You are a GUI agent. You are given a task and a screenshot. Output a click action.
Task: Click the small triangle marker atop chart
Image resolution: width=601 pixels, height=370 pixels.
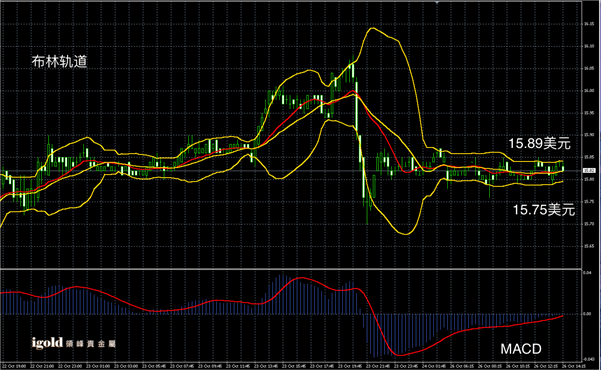pos(437,2)
